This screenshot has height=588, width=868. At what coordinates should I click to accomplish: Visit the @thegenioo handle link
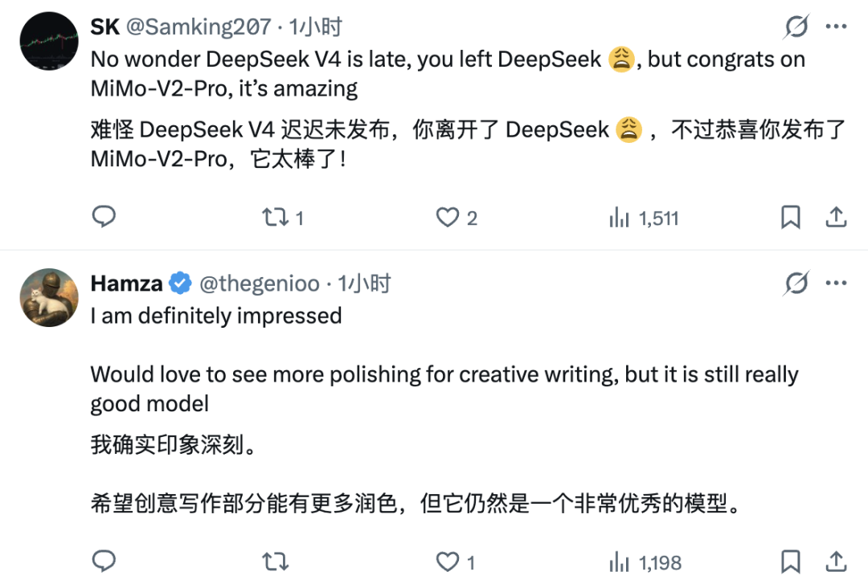(x=259, y=284)
